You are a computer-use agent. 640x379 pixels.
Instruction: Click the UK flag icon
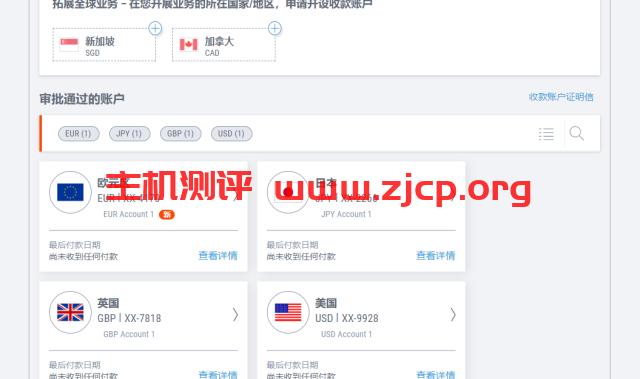[x=70, y=313]
